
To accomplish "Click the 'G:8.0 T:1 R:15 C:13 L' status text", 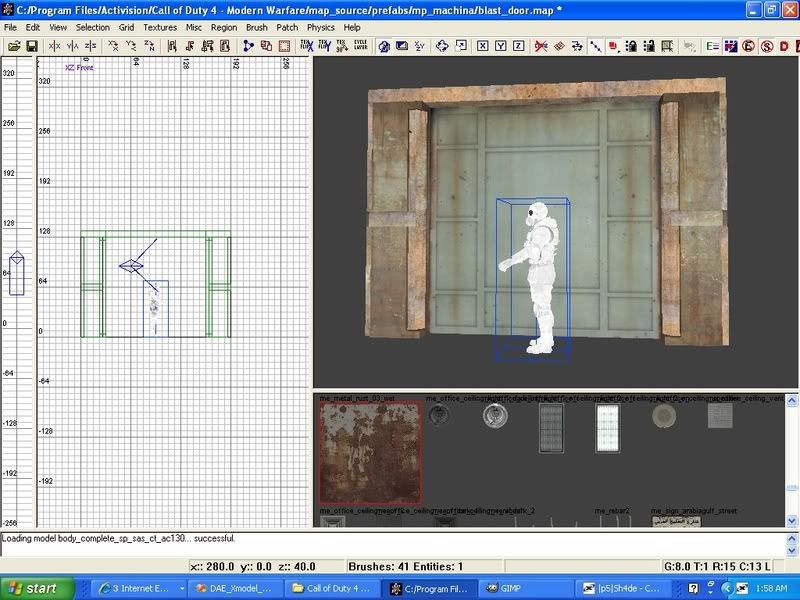I will tap(716, 567).
